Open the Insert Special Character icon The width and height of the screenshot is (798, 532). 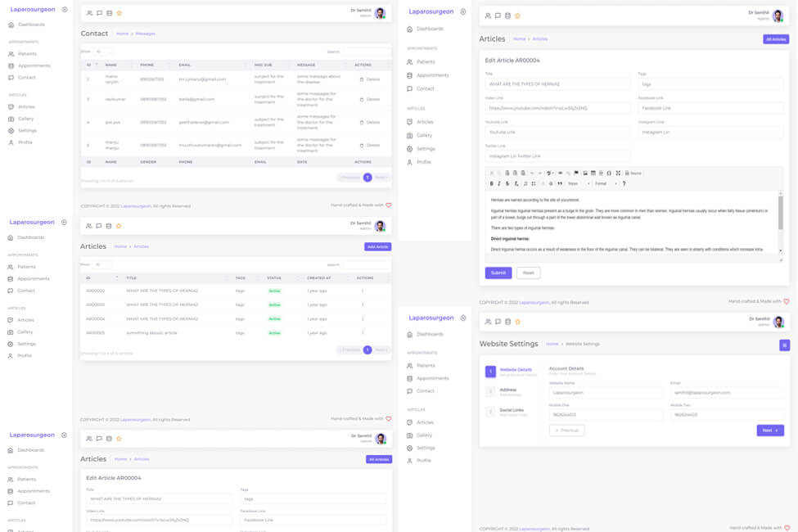609,173
